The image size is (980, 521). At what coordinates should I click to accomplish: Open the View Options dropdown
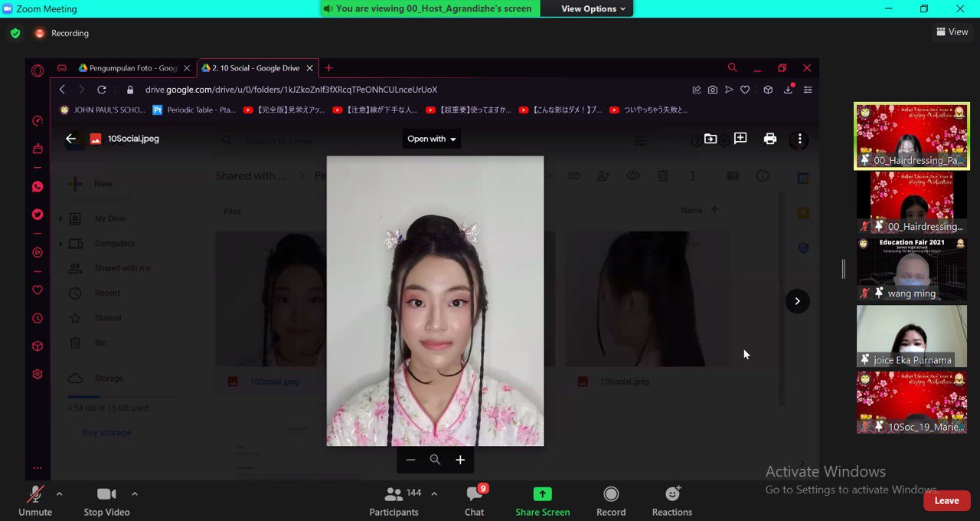click(x=593, y=8)
